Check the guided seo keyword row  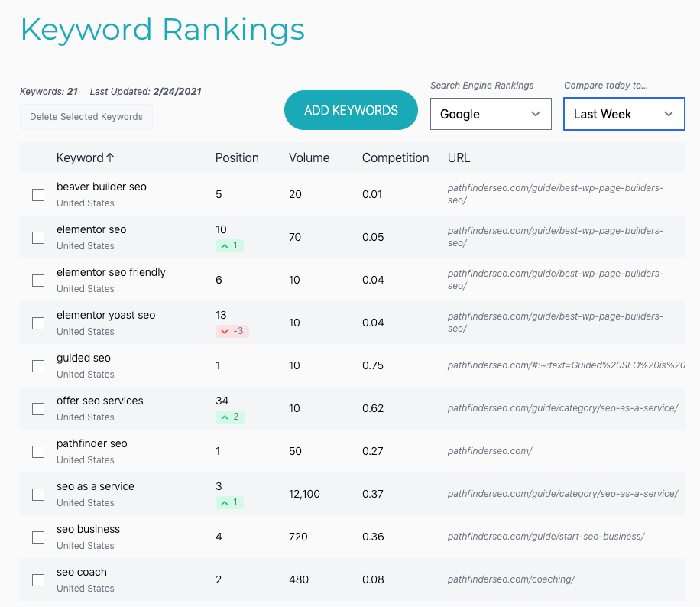(38, 366)
